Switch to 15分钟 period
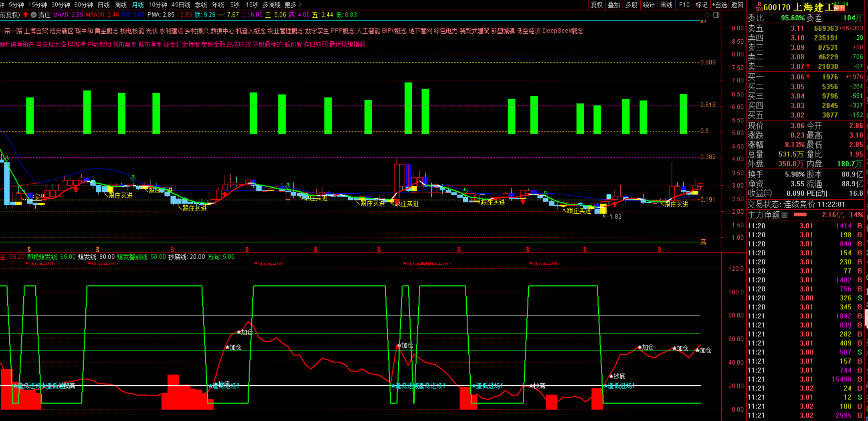Screen dimensions: 868x421 pyautogui.click(x=38, y=5)
